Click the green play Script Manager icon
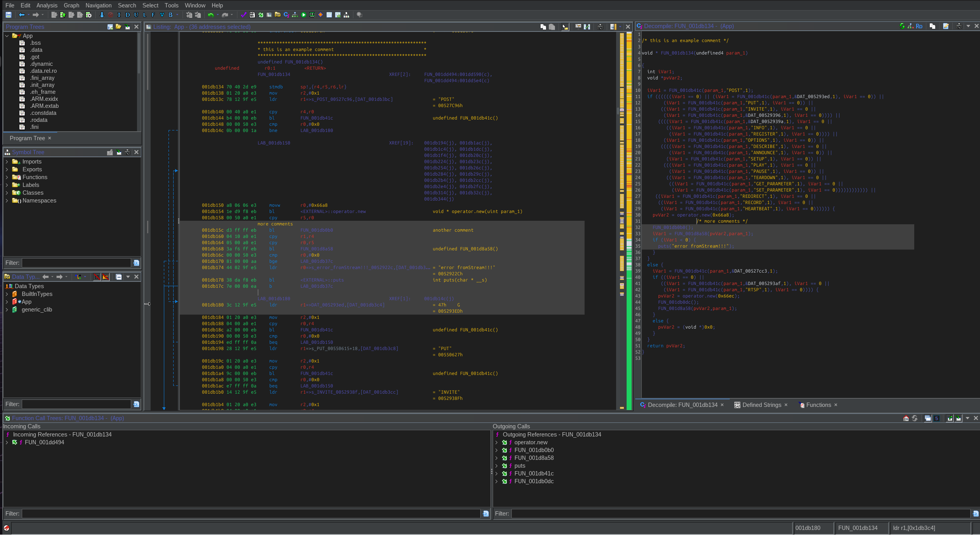This screenshot has width=980, height=535. (304, 15)
